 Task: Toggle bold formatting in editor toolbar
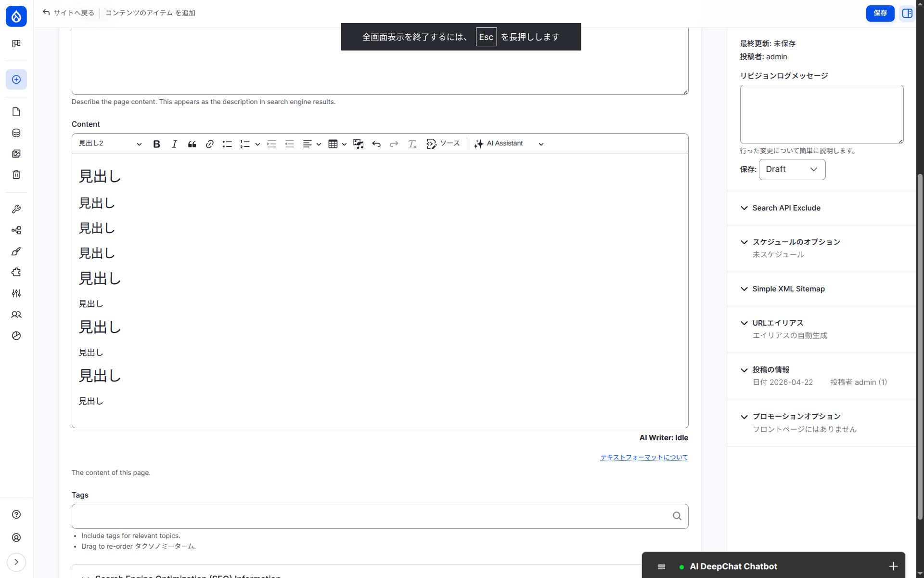(x=156, y=144)
